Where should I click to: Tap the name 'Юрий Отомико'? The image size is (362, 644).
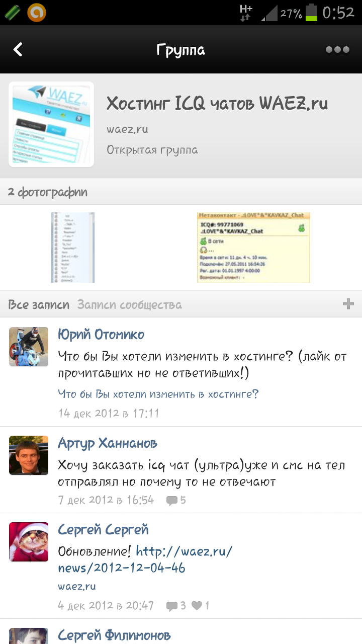101,334
